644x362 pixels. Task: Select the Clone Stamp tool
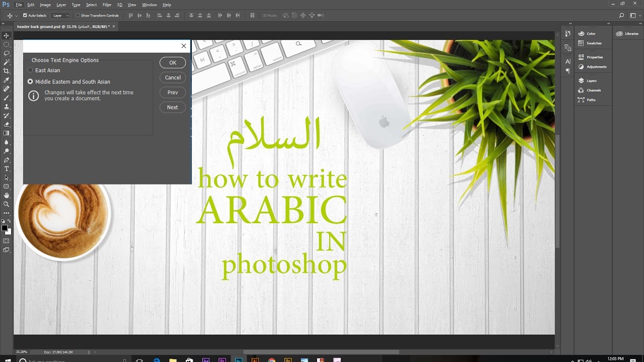(7, 107)
